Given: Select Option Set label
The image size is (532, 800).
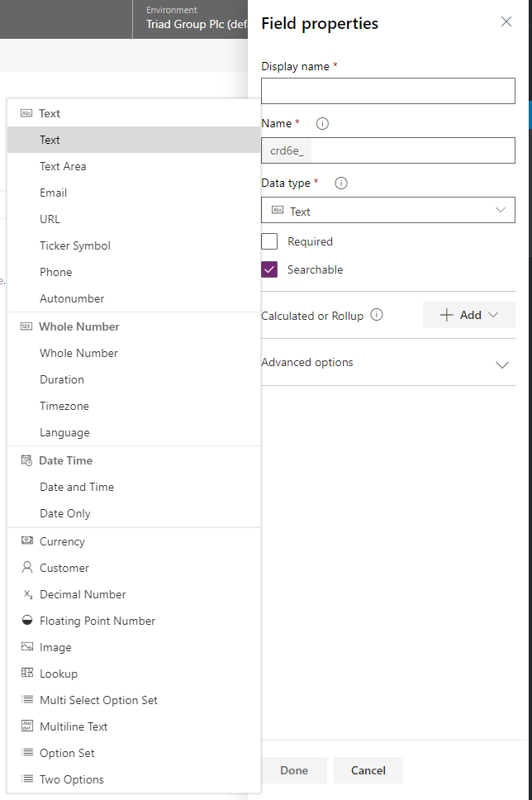Looking at the screenshot, I should 67,753.
